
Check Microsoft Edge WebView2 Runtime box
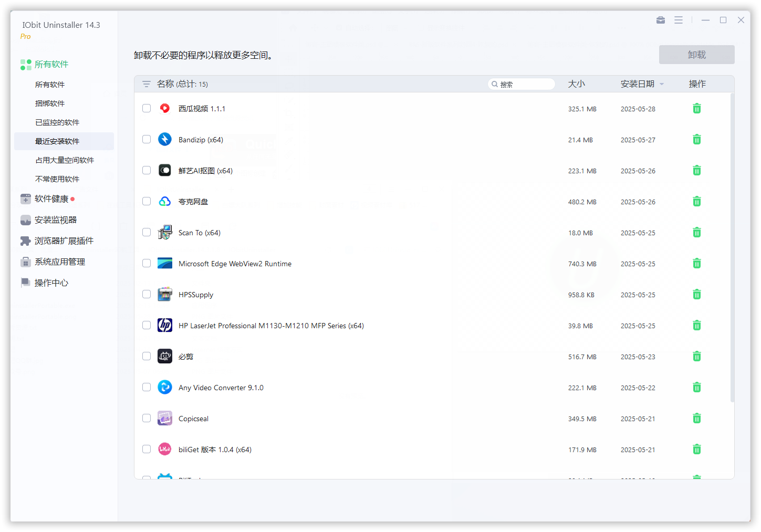(147, 263)
